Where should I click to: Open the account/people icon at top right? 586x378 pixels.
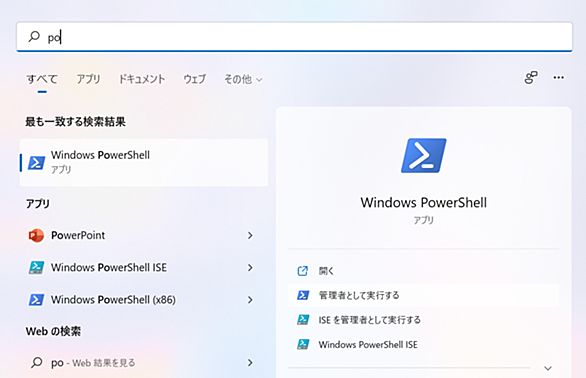[531, 78]
